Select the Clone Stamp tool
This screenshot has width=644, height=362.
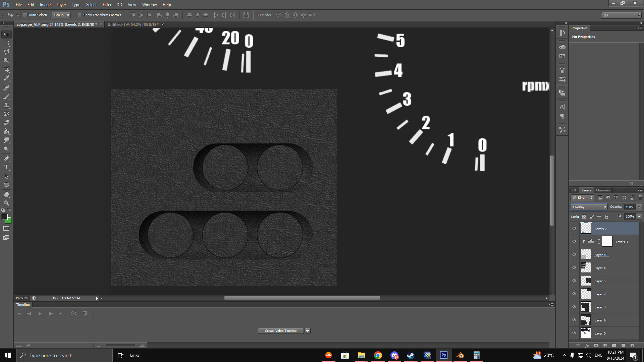click(x=6, y=105)
